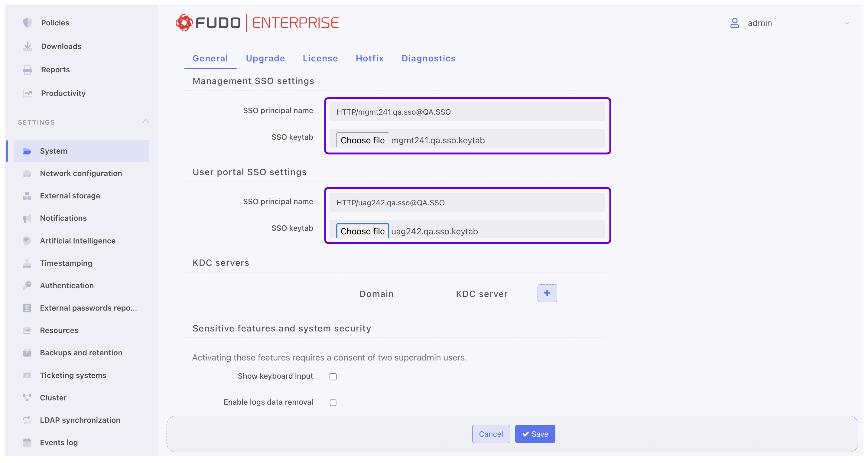Open the License tab
This screenshot has width=868, height=463.
pos(320,58)
